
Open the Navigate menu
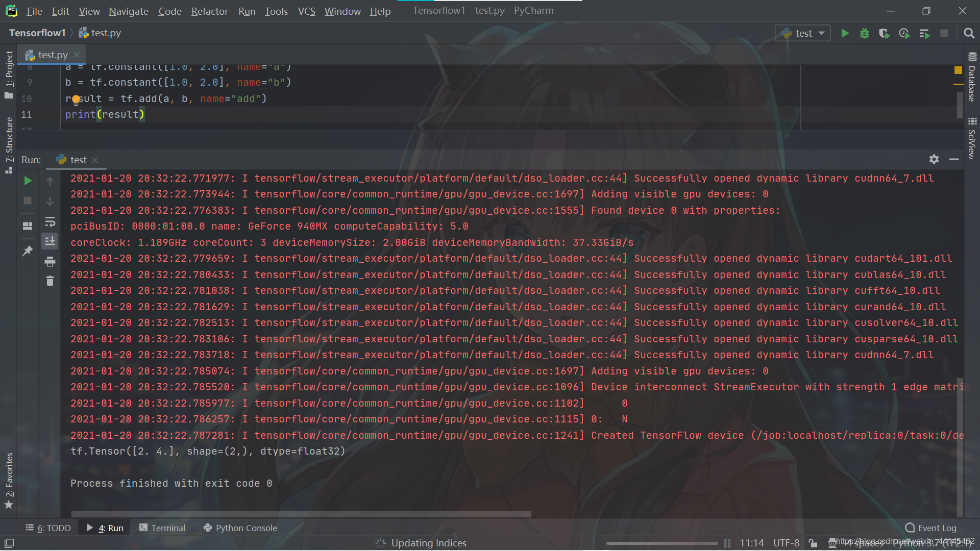tap(128, 11)
